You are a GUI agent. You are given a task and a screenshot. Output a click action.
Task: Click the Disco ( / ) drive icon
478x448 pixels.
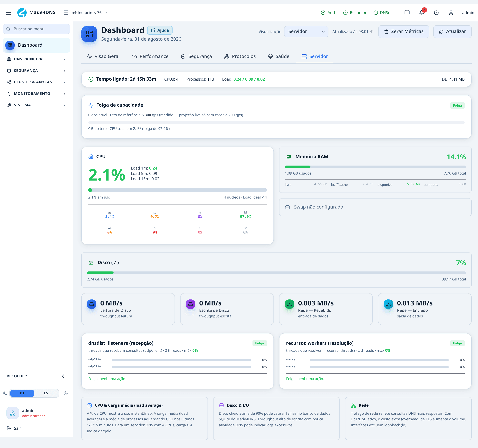pyautogui.click(x=91, y=263)
